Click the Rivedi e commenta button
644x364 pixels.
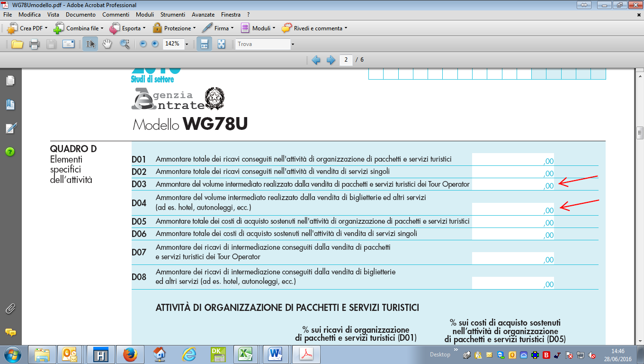pyautogui.click(x=314, y=28)
